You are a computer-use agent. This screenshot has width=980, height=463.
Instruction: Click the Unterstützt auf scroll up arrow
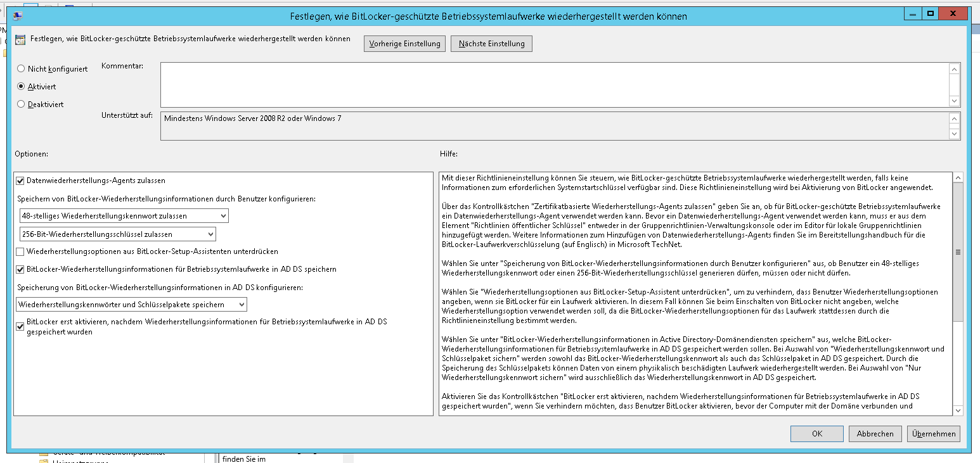click(954, 118)
